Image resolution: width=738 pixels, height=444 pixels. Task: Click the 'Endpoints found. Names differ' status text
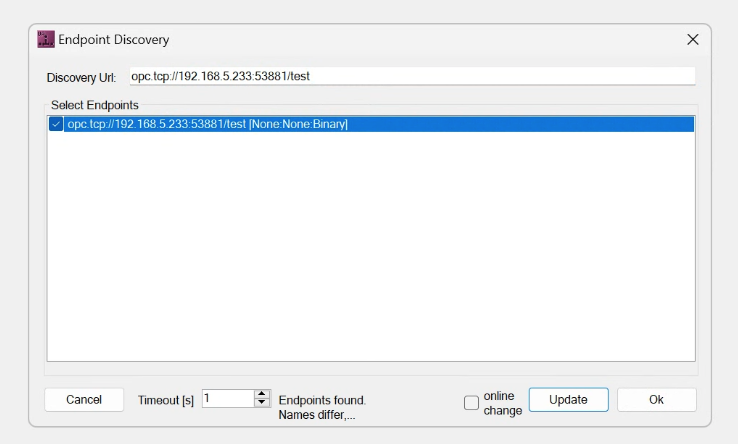pos(322,407)
